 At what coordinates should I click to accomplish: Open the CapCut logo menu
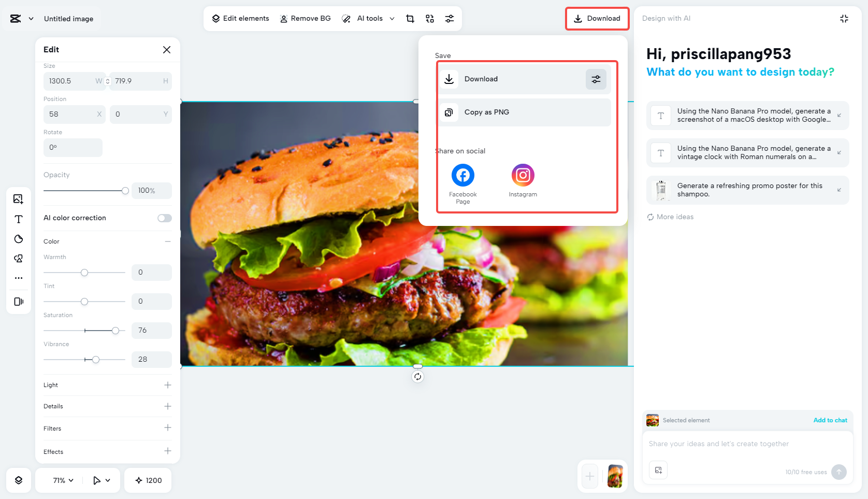pos(16,19)
